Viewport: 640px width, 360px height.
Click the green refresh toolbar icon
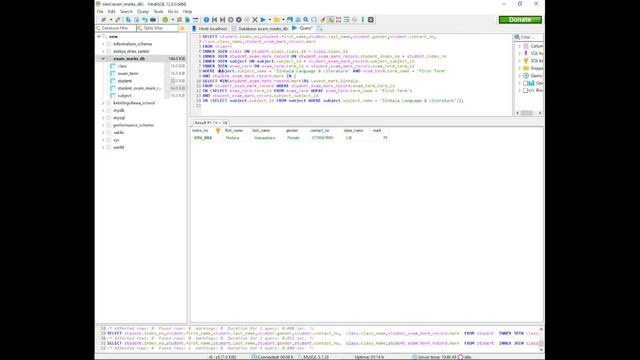pos(165,20)
